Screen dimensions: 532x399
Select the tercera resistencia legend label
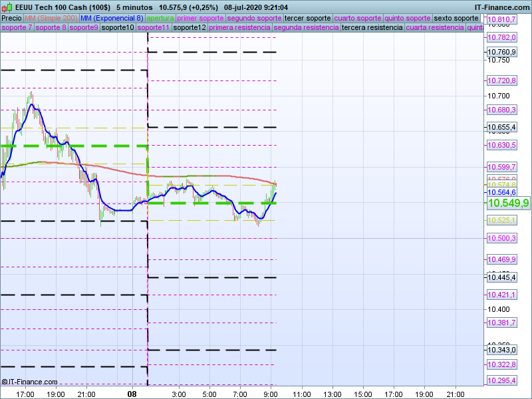372,28
